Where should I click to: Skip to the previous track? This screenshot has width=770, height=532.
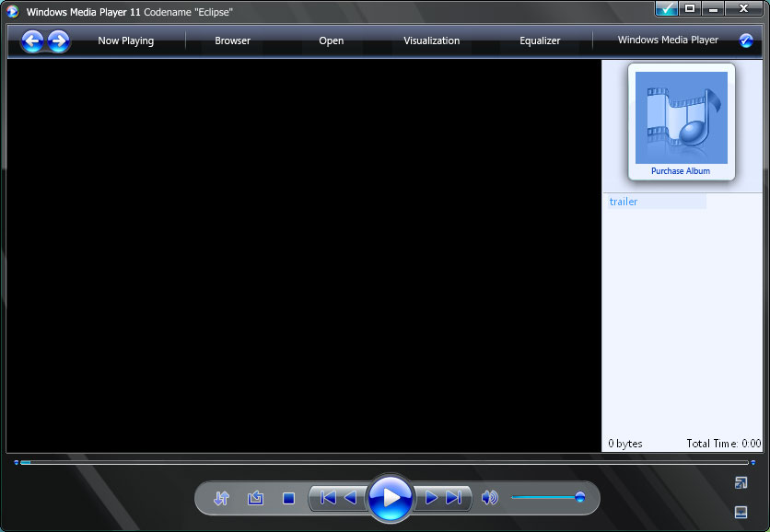(327, 498)
